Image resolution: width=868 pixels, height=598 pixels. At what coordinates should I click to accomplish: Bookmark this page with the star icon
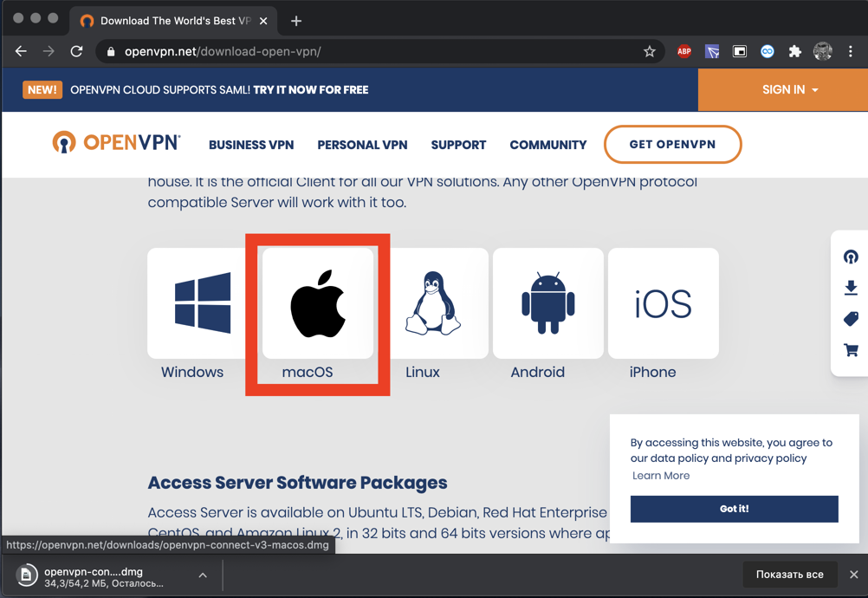point(650,52)
